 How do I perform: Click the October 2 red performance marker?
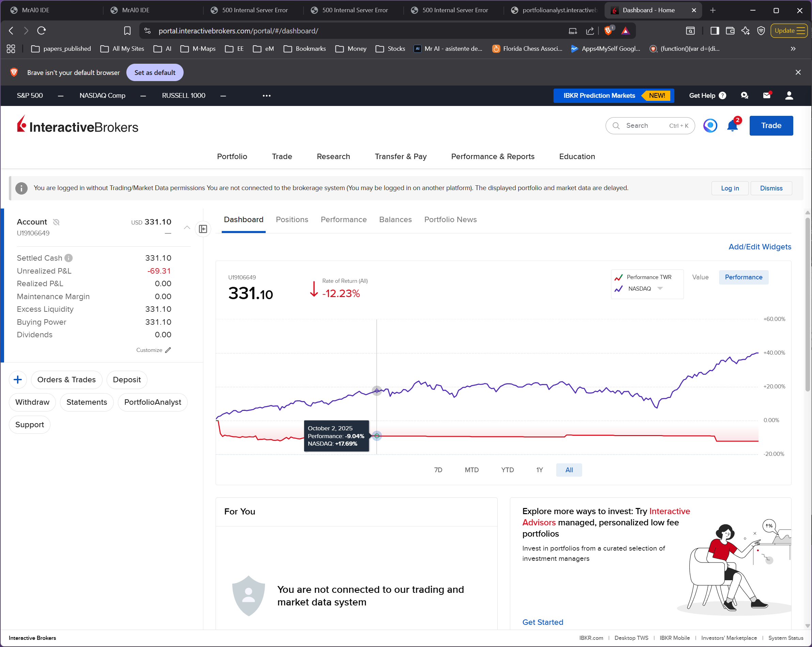377,436
